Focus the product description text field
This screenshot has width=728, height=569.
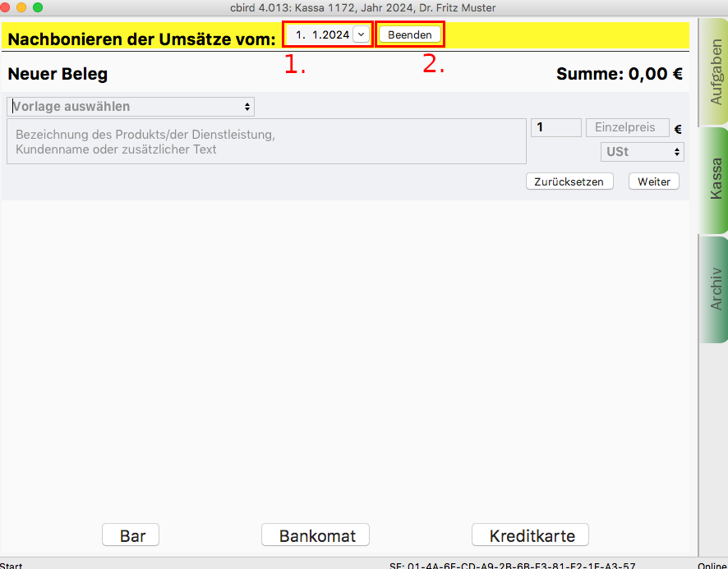click(266, 141)
